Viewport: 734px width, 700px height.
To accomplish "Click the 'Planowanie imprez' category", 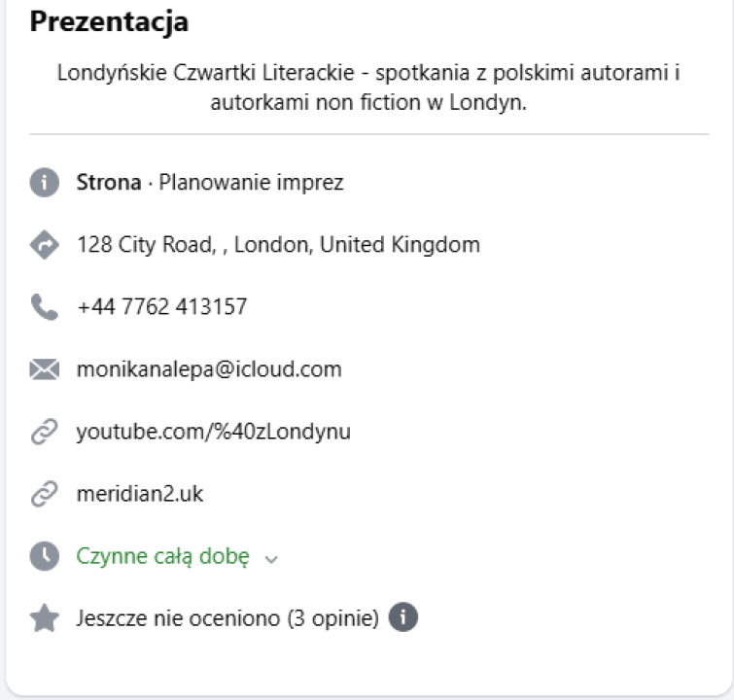I will point(251,183).
